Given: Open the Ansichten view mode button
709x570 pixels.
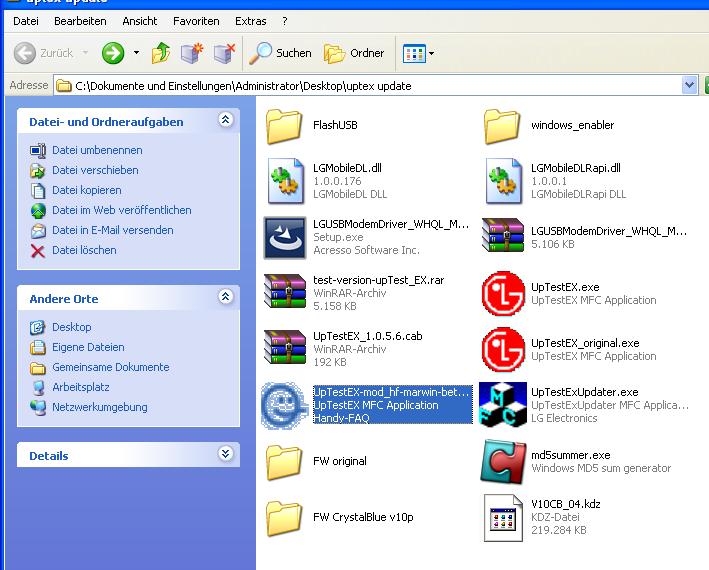Looking at the screenshot, I should coord(414,53).
